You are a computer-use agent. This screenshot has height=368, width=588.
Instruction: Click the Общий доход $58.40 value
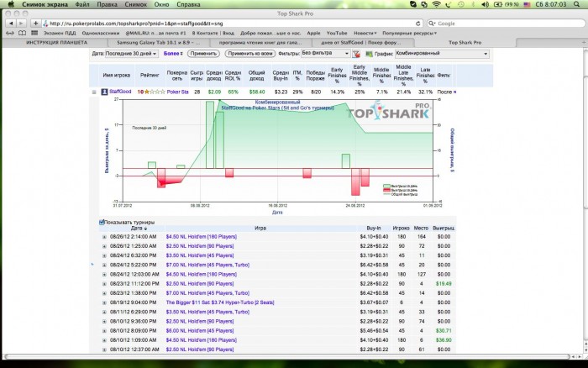(x=257, y=92)
